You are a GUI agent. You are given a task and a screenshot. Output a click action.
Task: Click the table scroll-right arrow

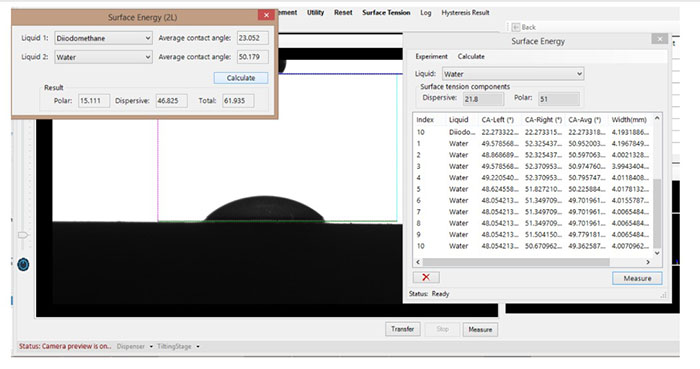pos(648,262)
